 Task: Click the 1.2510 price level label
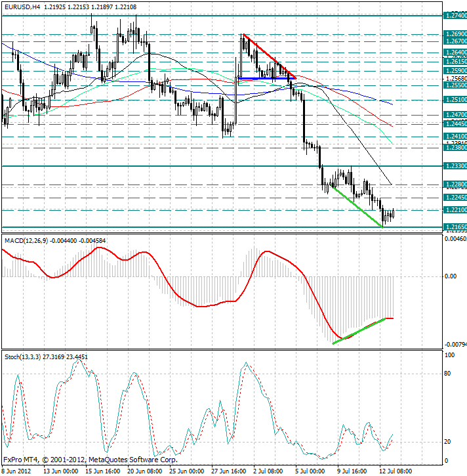click(x=455, y=100)
